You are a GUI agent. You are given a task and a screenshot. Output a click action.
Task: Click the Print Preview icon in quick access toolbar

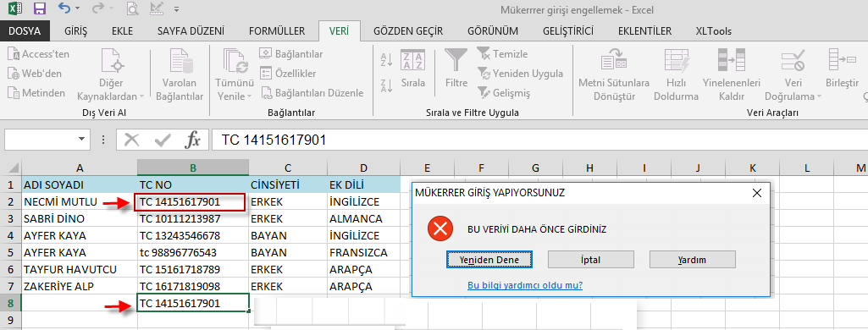pyautogui.click(x=132, y=8)
